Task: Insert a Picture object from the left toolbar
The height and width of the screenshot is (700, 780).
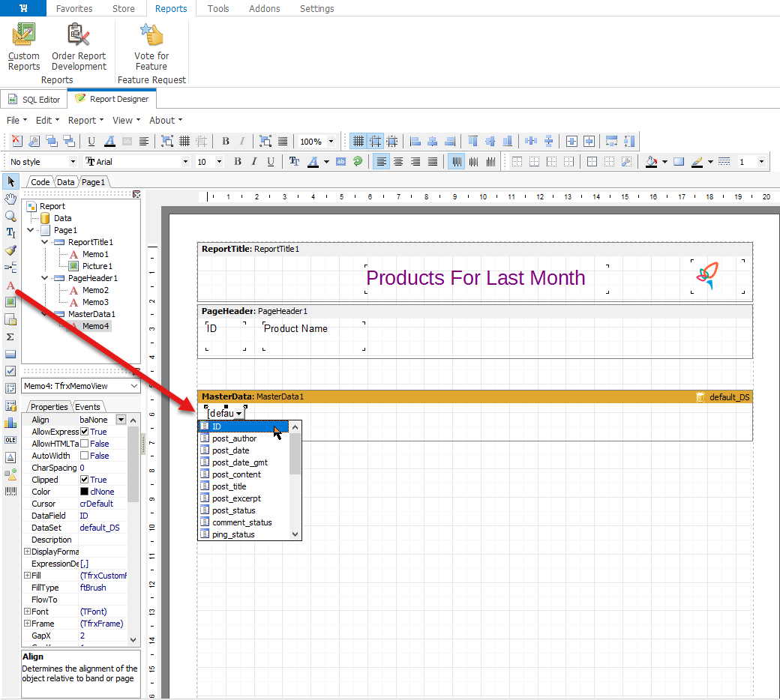Action: [x=10, y=302]
